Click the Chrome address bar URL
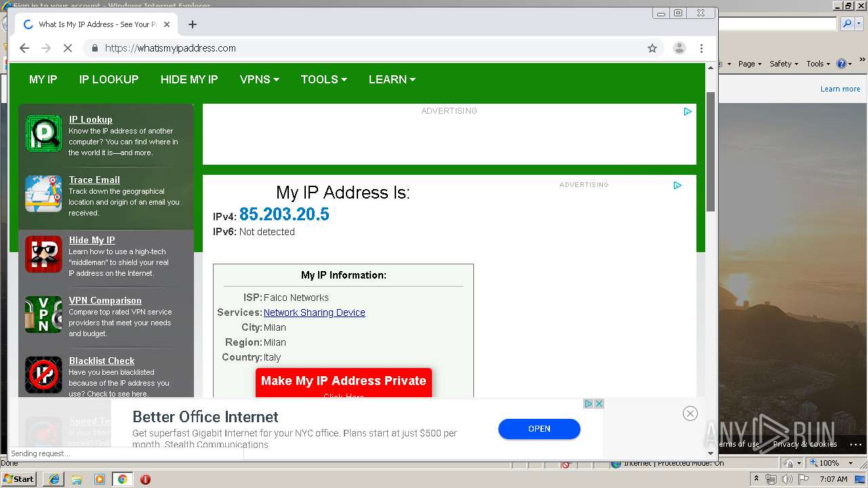This screenshot has height=488, width=868. pyautogui.click(x=170, y=48)
